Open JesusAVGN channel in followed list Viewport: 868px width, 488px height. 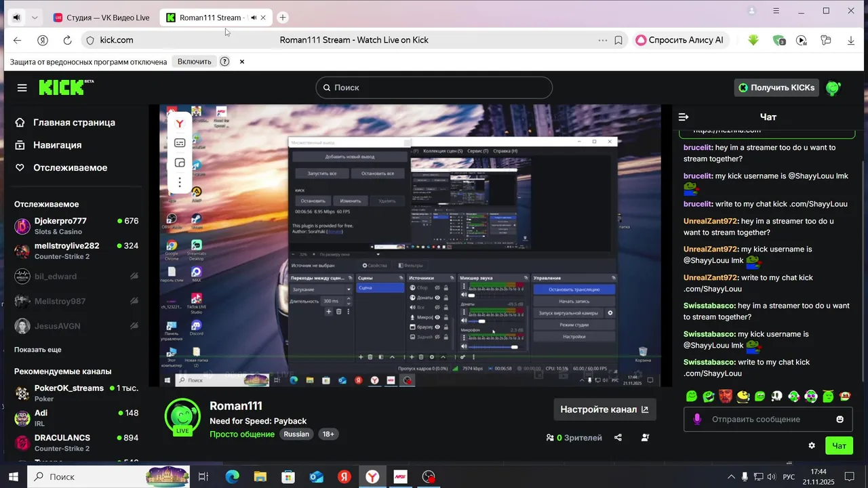[76, 326]
